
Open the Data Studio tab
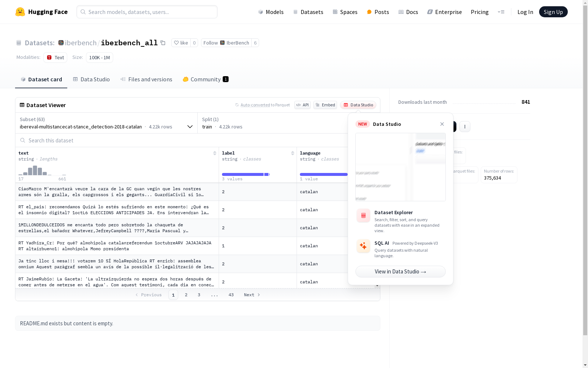(92, 79)
